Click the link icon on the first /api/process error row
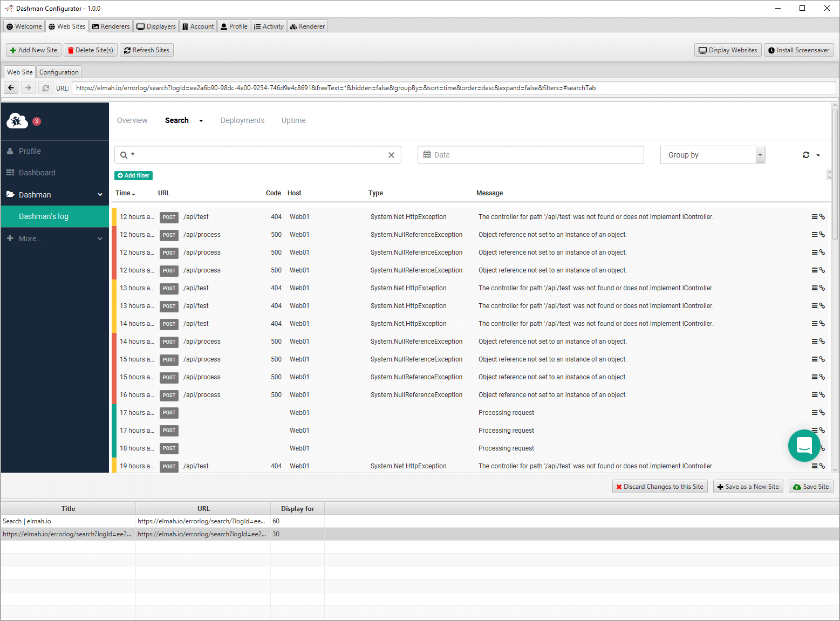Viewport: 840px width, 621px height. point(822,234)
